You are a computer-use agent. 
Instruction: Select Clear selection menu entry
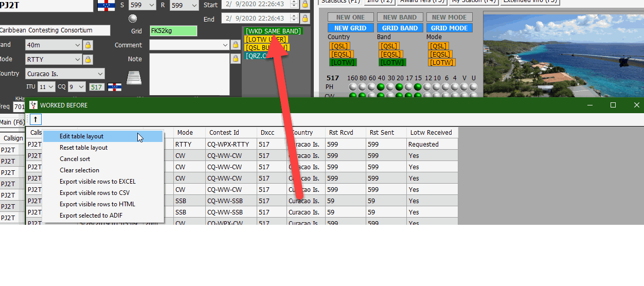coord(103,170)
